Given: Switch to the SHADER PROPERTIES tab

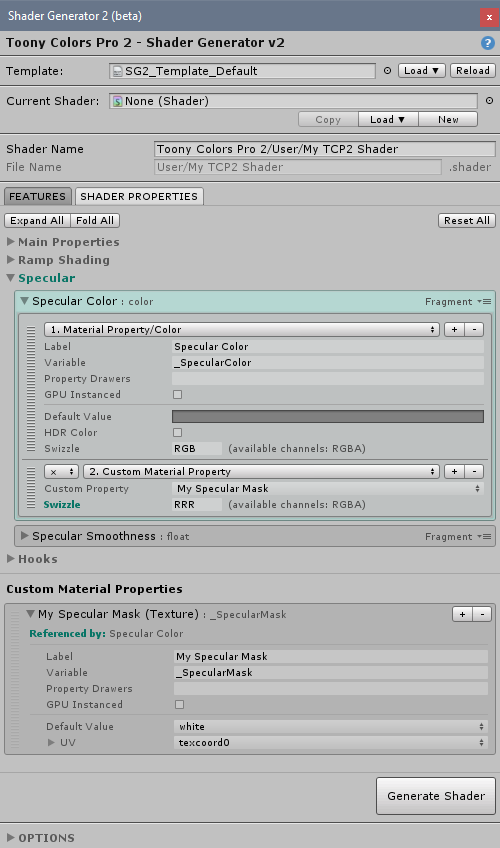Looking at the screenshot, I should coord(139,196).
